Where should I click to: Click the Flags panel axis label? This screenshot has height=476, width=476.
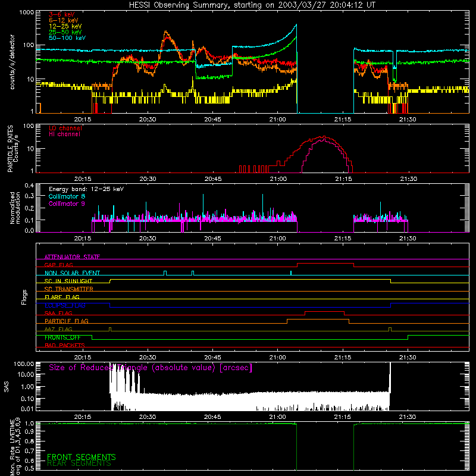click(x=24, y=297)
